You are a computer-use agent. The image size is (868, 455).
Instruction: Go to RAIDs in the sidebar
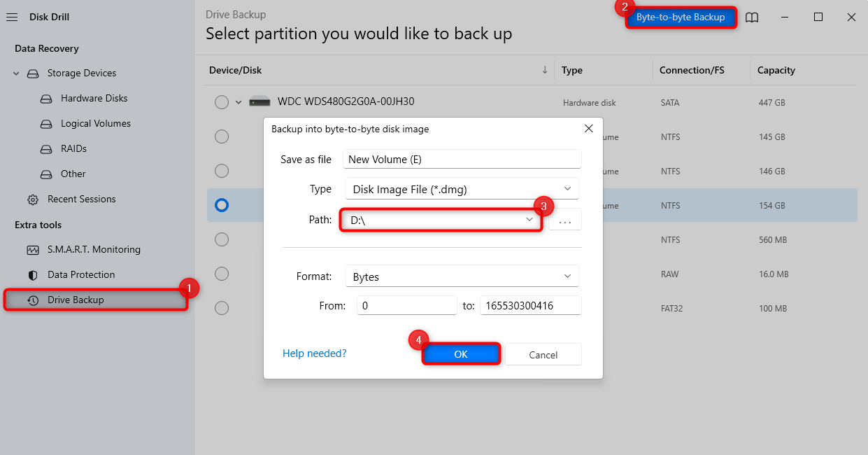click(73, 149)
